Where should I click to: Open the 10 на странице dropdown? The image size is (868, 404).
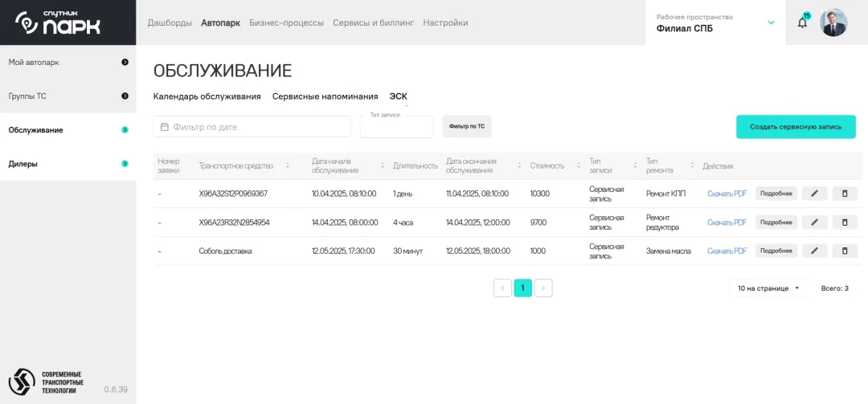(x=769, y=288)
